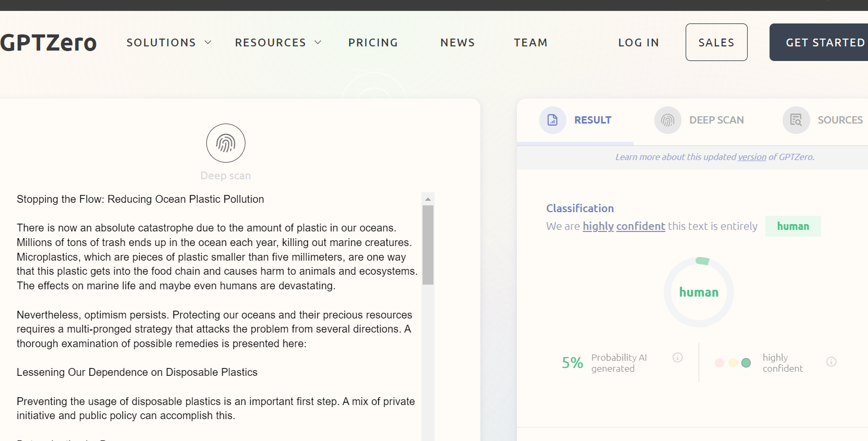
Task: Click info icon beside Probability AI generated
Action: coord(677,358)
